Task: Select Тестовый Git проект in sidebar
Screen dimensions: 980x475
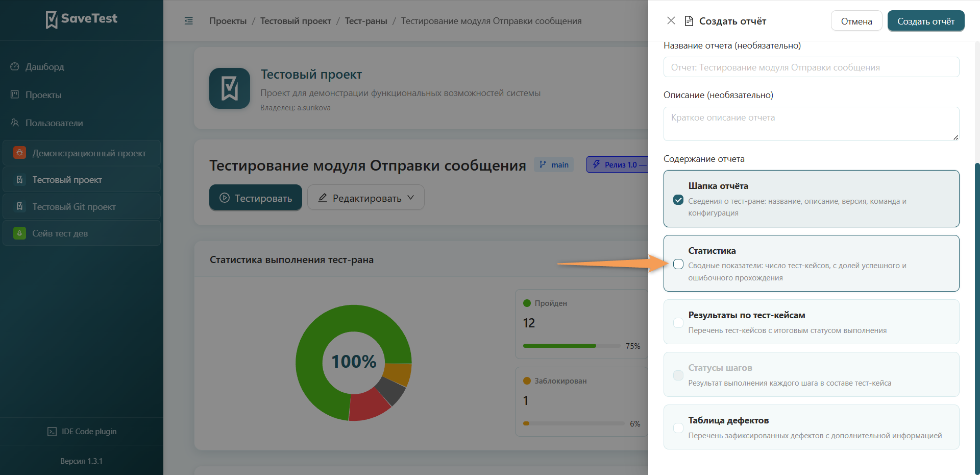Action: [82, 207]
